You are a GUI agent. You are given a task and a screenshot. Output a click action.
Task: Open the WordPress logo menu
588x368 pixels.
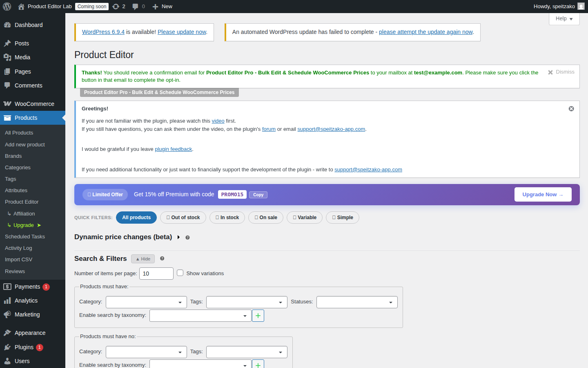[x=7, y=7]
